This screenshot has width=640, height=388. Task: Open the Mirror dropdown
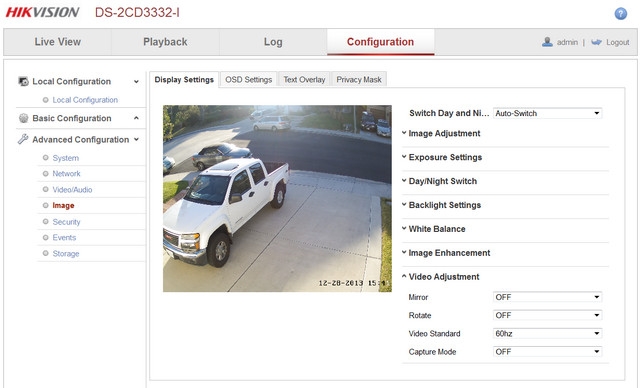coord(547,297)
